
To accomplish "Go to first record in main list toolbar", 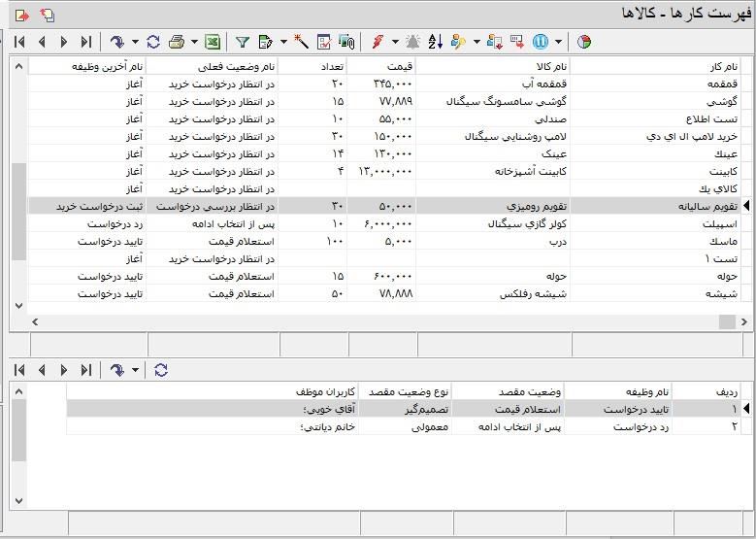I will click(x=19, y=42).
